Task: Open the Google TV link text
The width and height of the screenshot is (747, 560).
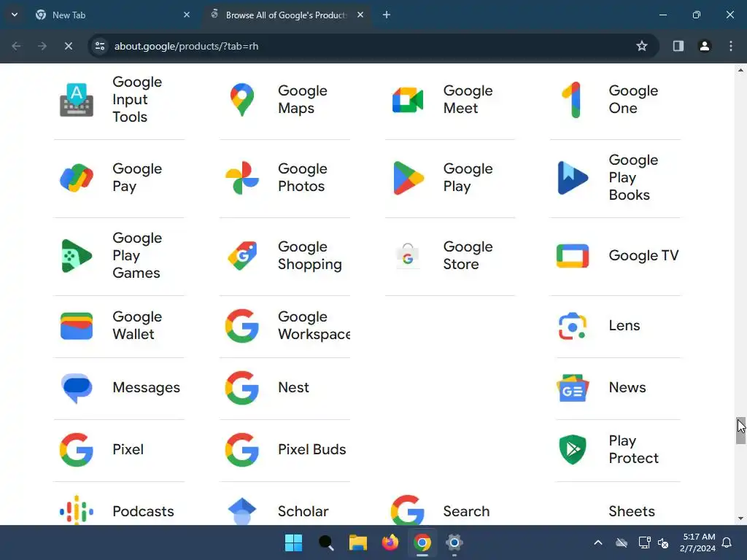Action: (643, 256)
